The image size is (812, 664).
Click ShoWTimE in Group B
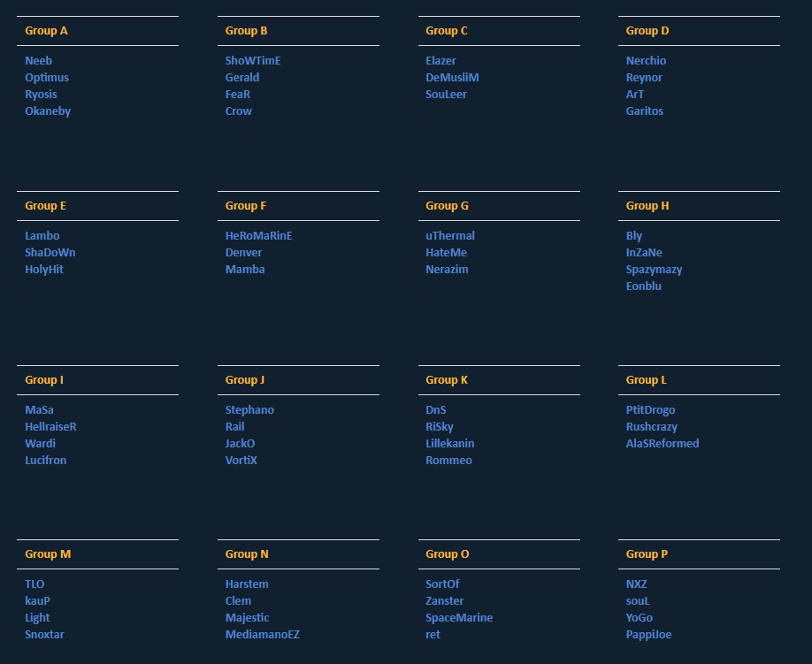point(253,61)
